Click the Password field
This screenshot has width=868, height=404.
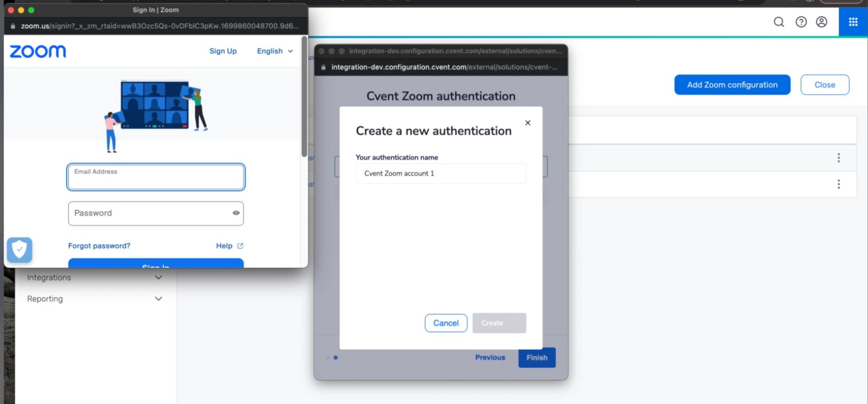click(x=156, y=213)
